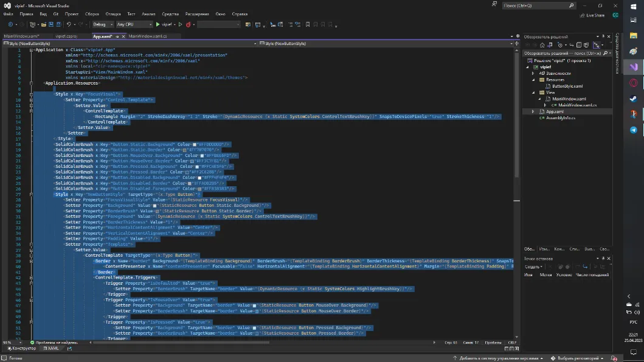Select AssemblyInfo.cs in Solution Explorer
644x362 pixels.
tap(560, 118)
